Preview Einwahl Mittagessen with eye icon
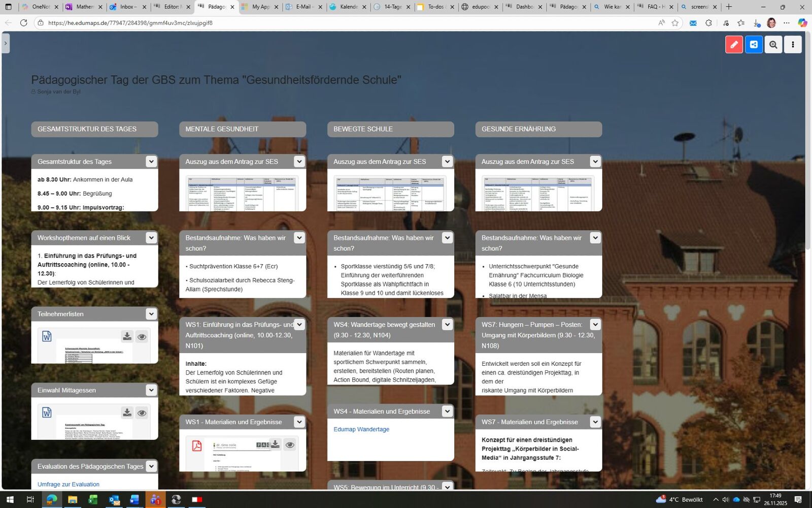Viewport: 812px width, 508px height. [142, 412]
